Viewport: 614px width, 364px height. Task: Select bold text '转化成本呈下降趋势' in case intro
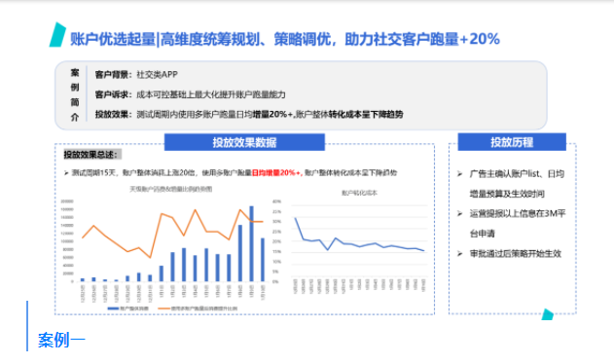click(x=366, y=115)
